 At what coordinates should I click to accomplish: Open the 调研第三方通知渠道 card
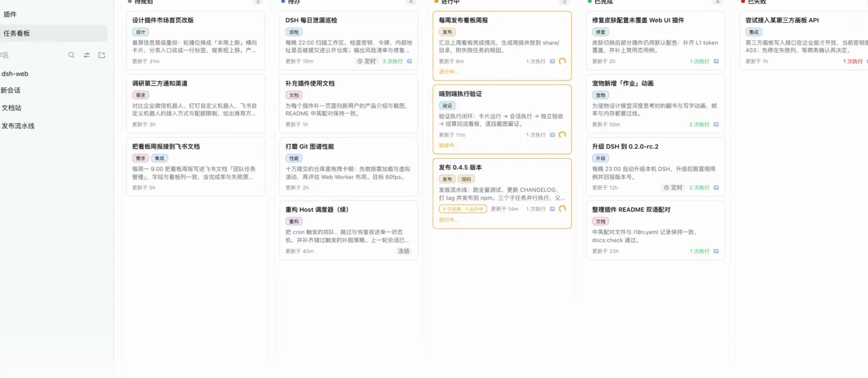195,104
